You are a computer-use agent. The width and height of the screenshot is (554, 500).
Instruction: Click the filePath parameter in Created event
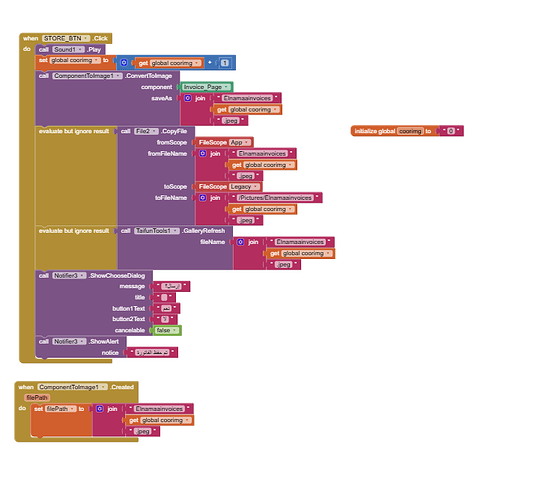(x=37, y=398)
